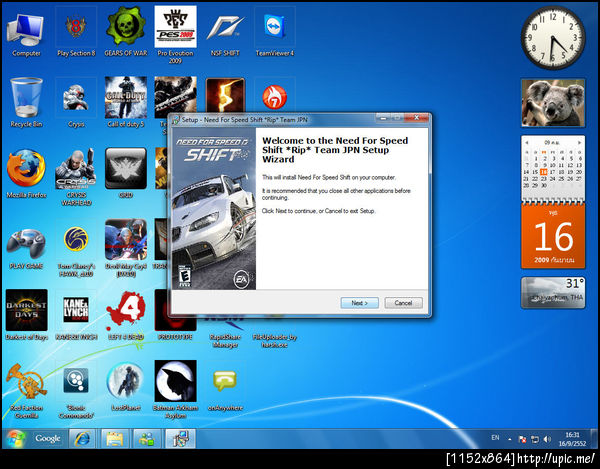Select day 16 in the calendar gadget
The width and height of the screenshot is (600, 469).
tap(543, 172)
